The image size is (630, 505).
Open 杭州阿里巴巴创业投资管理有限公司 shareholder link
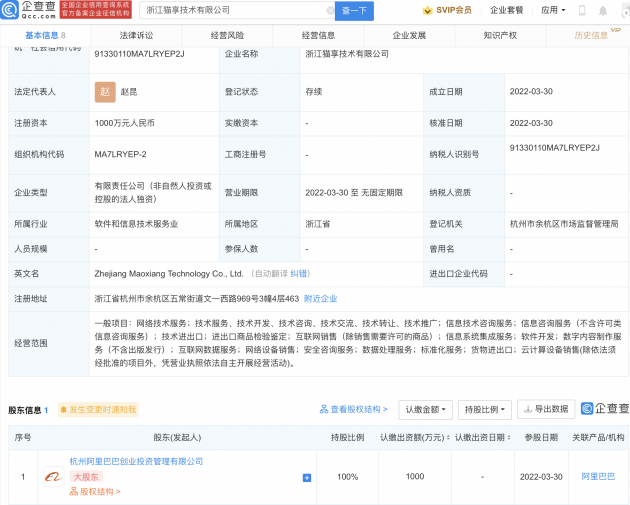click(x=136, y=461)
